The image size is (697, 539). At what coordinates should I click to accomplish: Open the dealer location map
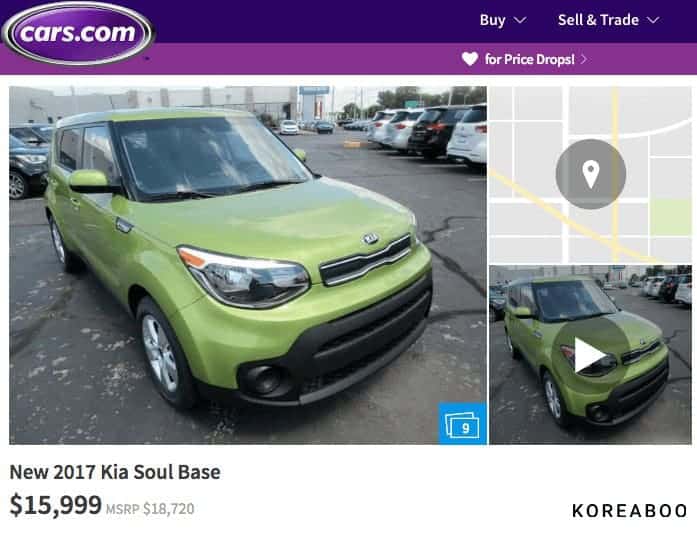pos(590,174)
